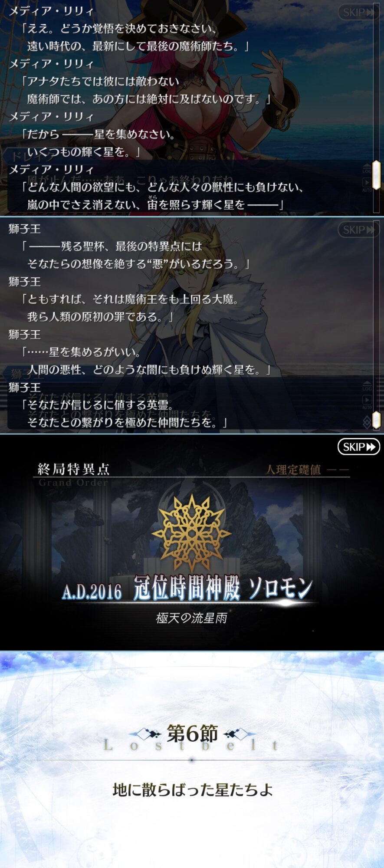
Task: Click the 人理定礎値 label
Action: click(x=293, y=470)
